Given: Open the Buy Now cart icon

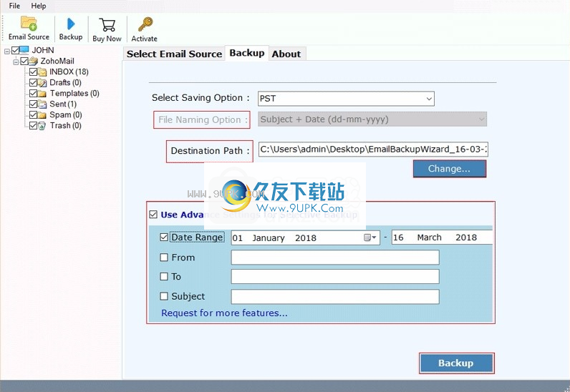Looking at the screenshot, I should click(x=107, y=25).
